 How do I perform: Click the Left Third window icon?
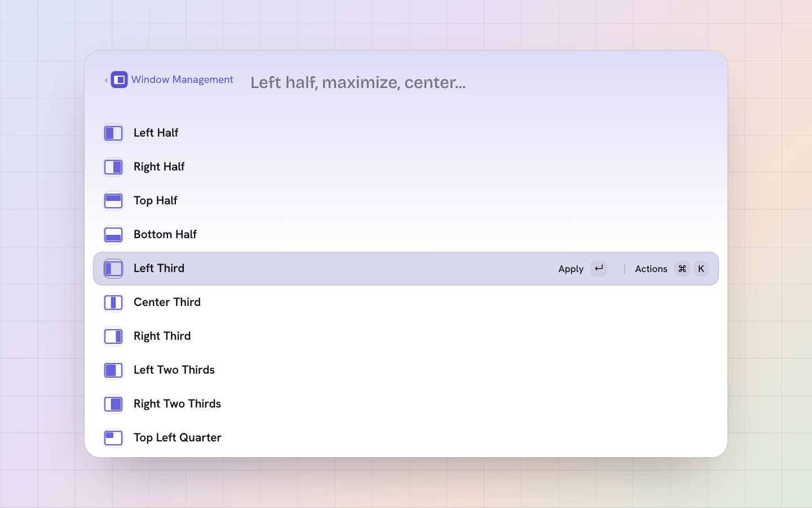click(113, 269)
